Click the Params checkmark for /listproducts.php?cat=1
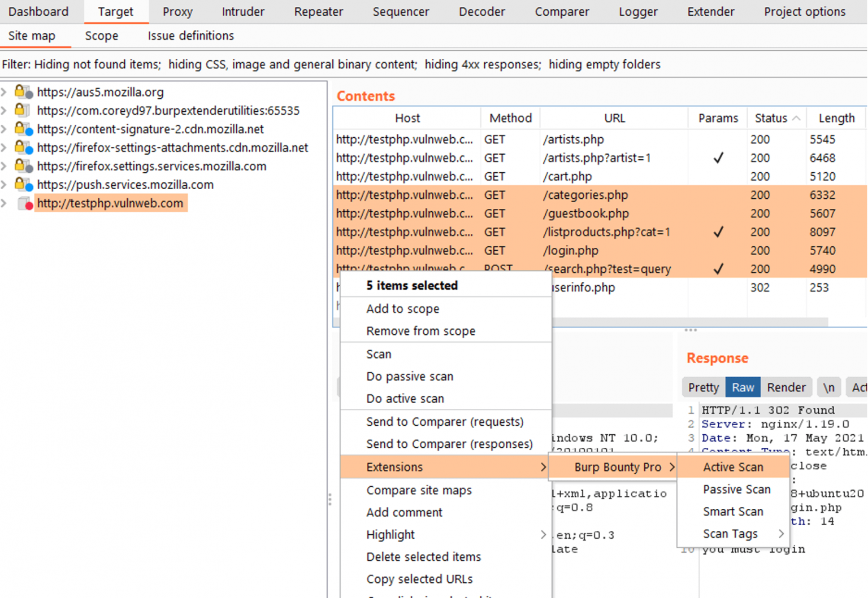The height and width of the screenshot is (598, 868). [718, 232]
